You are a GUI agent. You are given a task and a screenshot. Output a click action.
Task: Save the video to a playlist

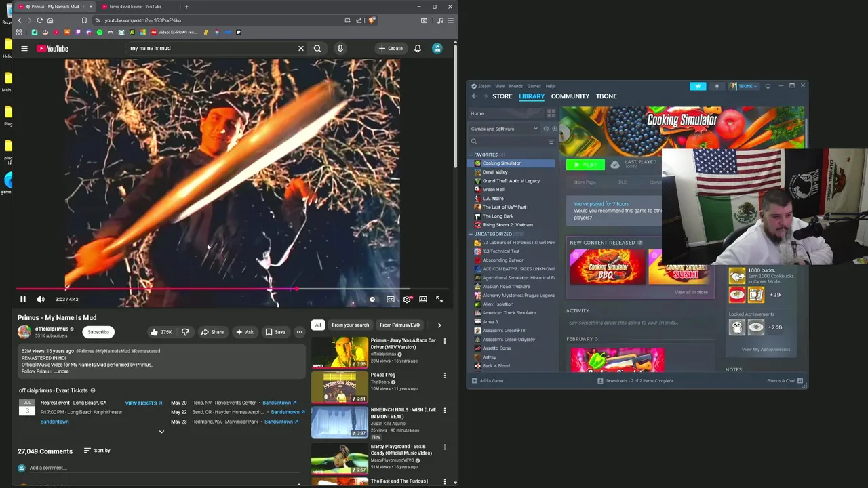[275, 332]
